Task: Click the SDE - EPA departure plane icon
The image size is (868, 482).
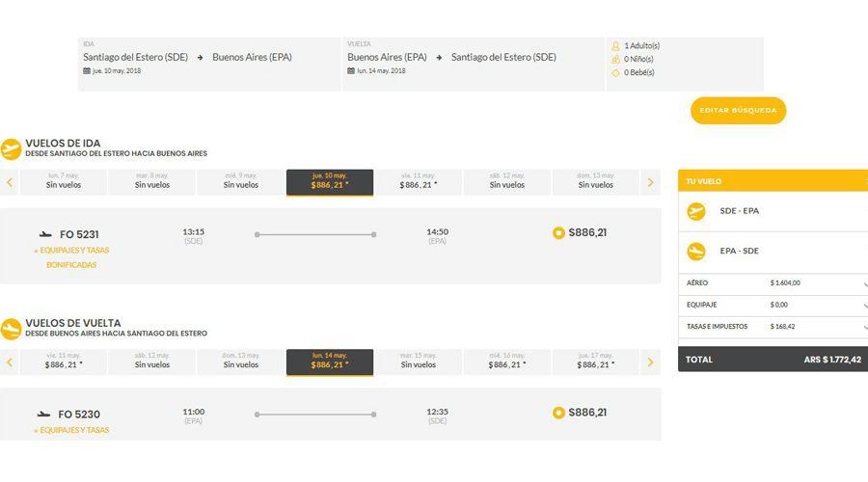Action: click(695, 211)
